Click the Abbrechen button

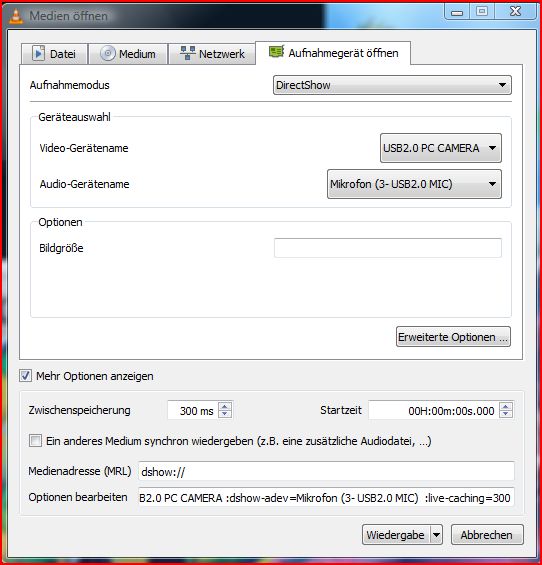click(487, 535)
